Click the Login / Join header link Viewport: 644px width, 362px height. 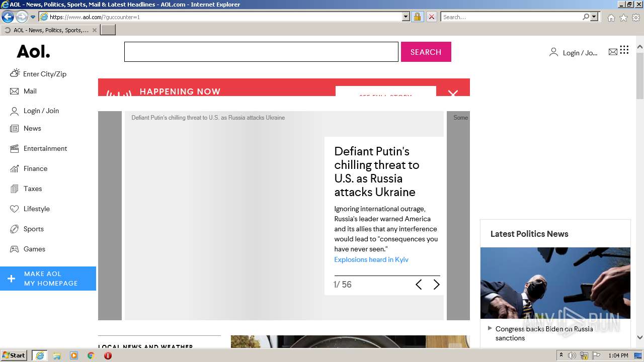point(580,53)
